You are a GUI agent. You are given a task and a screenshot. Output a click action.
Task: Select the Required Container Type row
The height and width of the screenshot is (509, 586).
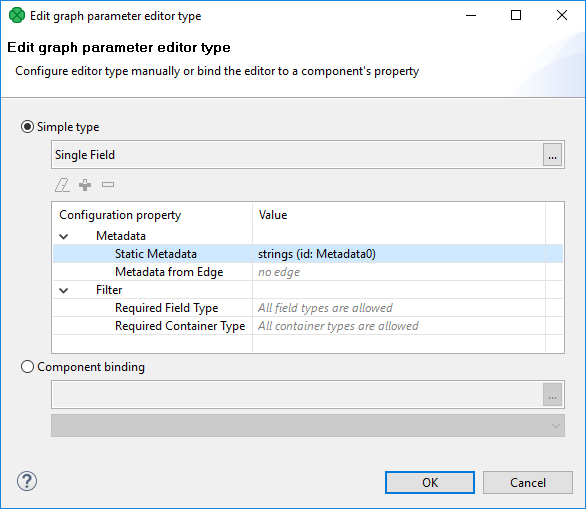(x=308, y=326)
